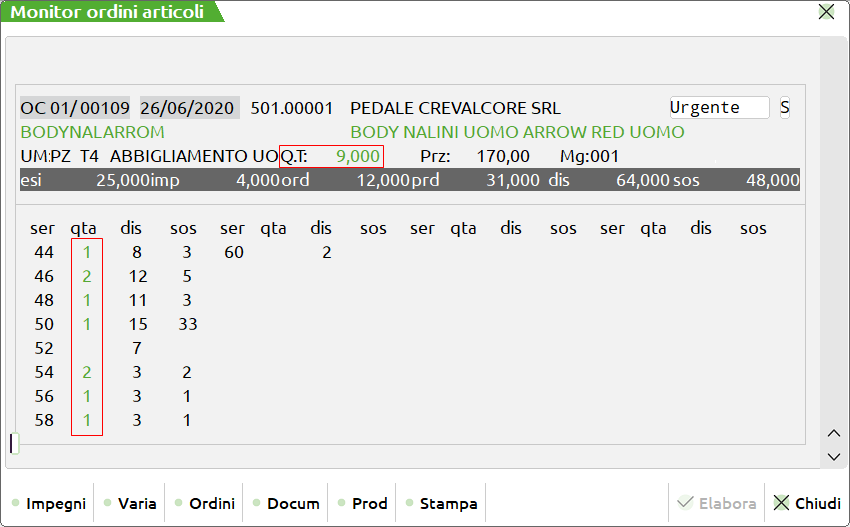Click the Elabora checkmark button
Viewport: 850px width, 527px height.
pos(716,503)
